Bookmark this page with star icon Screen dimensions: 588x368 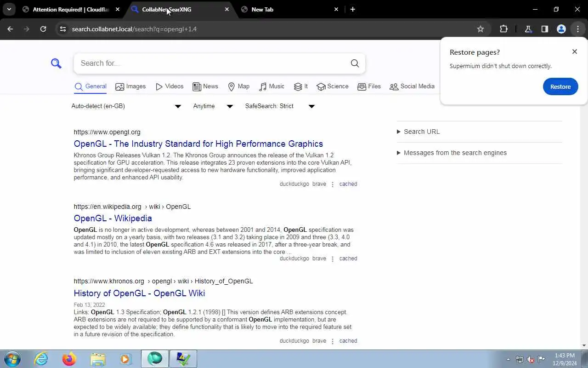481,29
